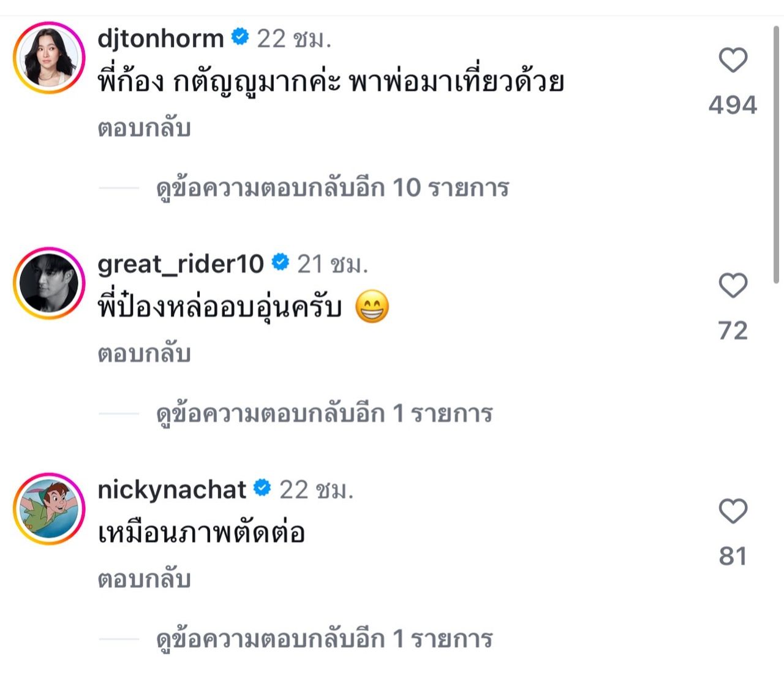Image resolution: width=784 pixels, height=686 pixels.
Task: Open great_rider10's profile picture
Action: (x=49, y=283)
